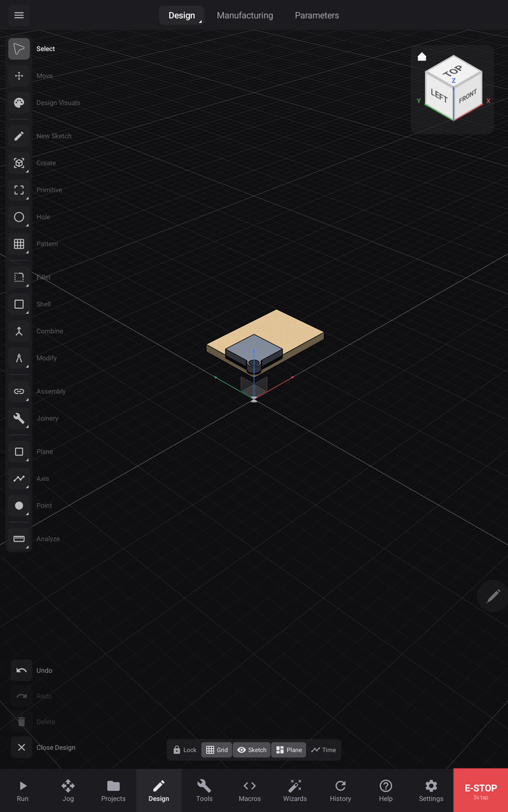Open the Run page
Viewport: 508px width, 812px height.
[23, 790]
